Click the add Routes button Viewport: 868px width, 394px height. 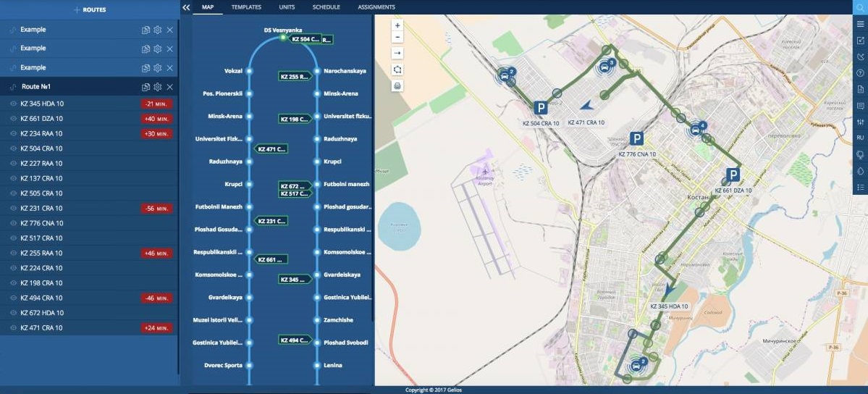pos(90,10)
